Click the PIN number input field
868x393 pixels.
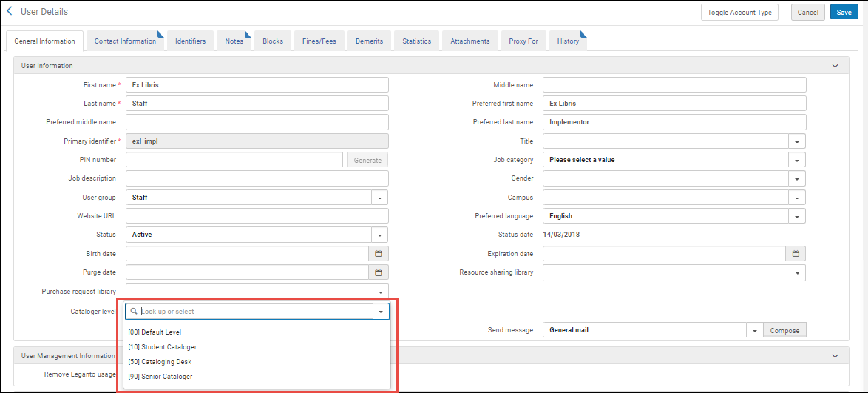pos(234,160)
